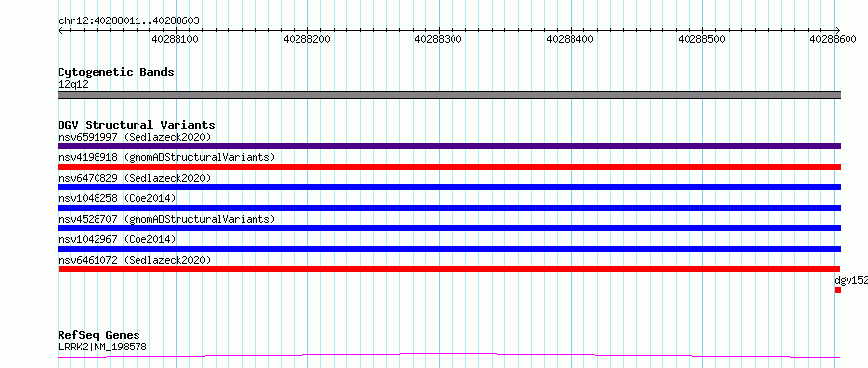Select variant label nsv4528707 (gnomADStructuralVariants)

coord(167,219)
